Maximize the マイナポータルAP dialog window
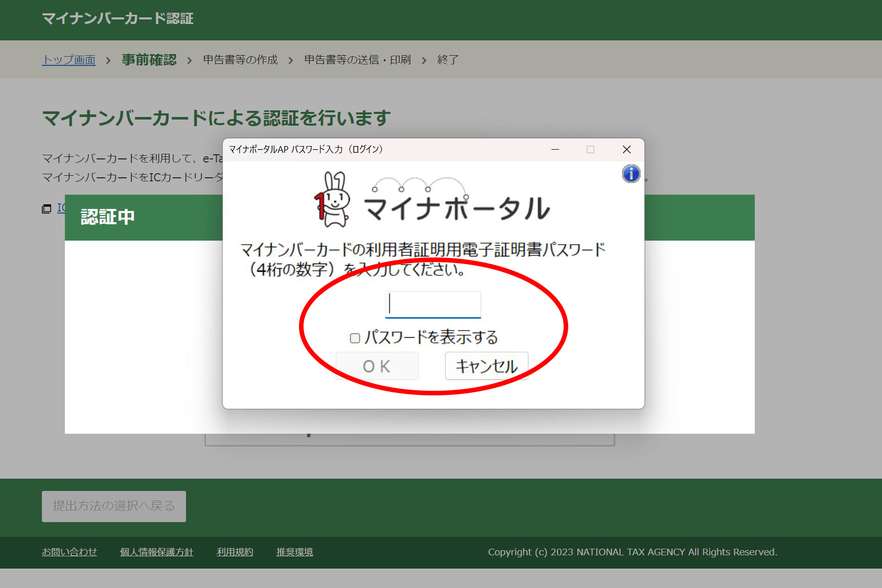This screenshot has height=588, width=882. coord(590,149)
